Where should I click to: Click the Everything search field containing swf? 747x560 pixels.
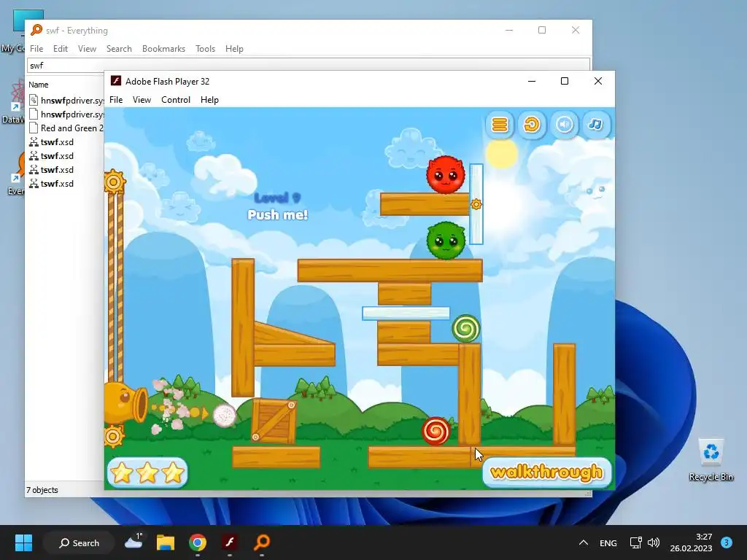[309, 65]
